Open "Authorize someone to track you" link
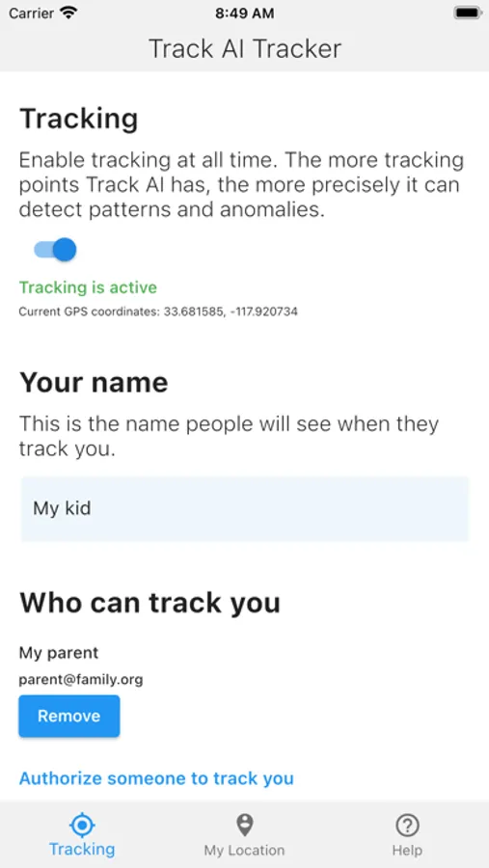489x868 pixels. [156, 778]
